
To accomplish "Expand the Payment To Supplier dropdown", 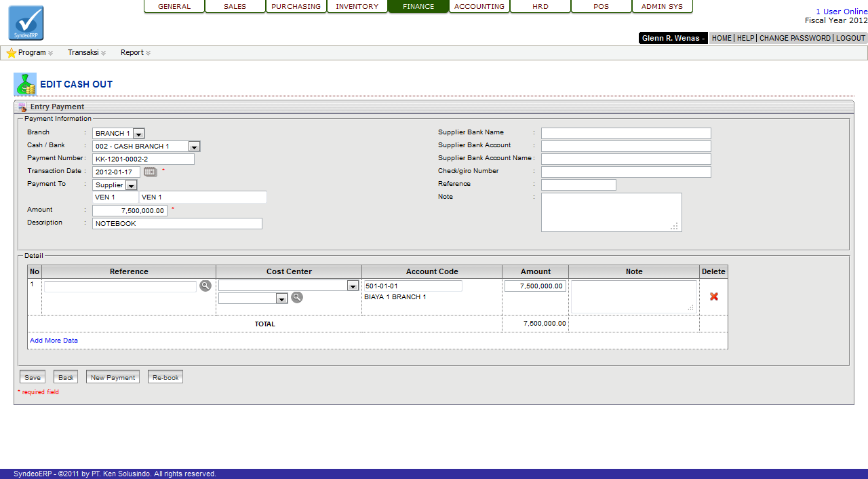I will [x=131, y=185].
